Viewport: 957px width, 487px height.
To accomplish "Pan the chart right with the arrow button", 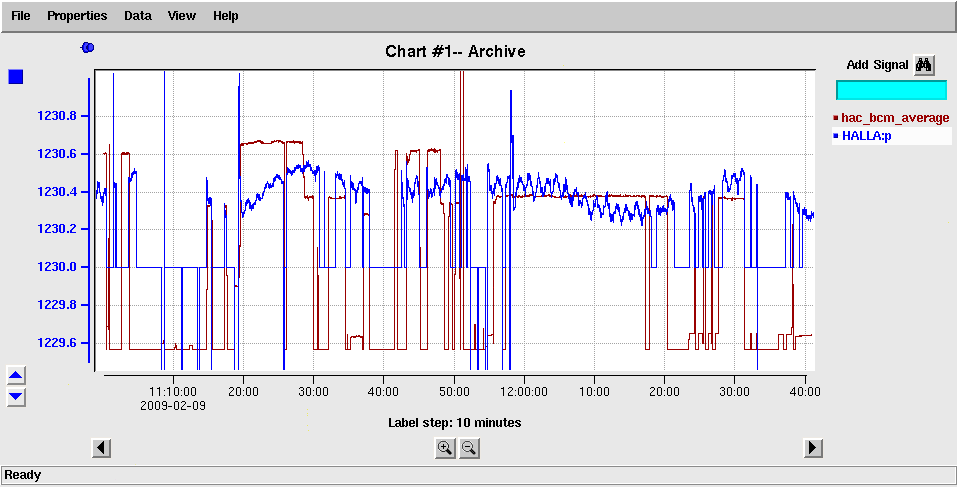I will point(812,448).
